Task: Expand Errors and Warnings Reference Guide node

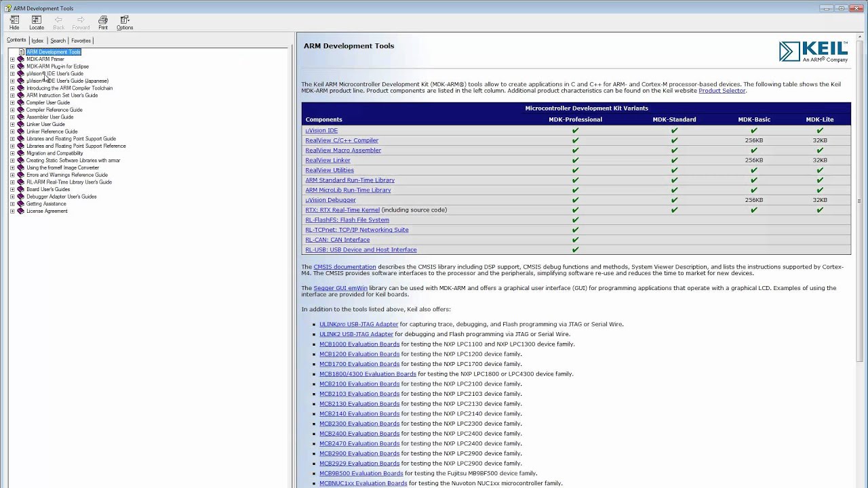Action: tap(12, 175)
